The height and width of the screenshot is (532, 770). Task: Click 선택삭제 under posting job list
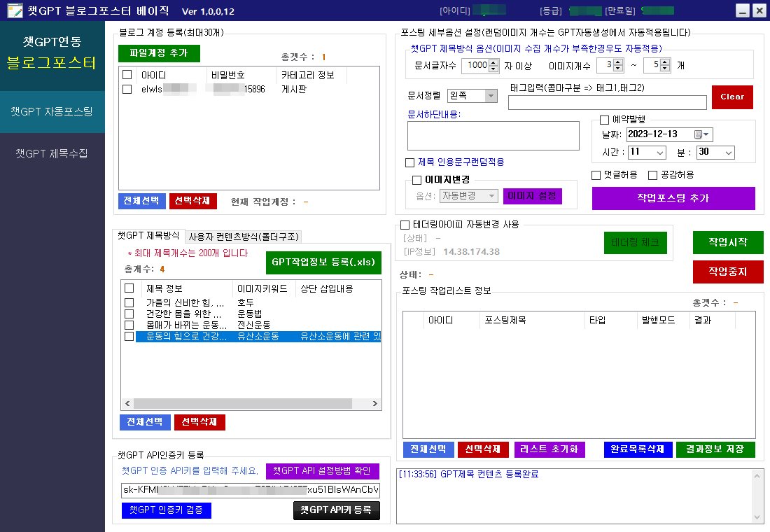click(483, 449)
